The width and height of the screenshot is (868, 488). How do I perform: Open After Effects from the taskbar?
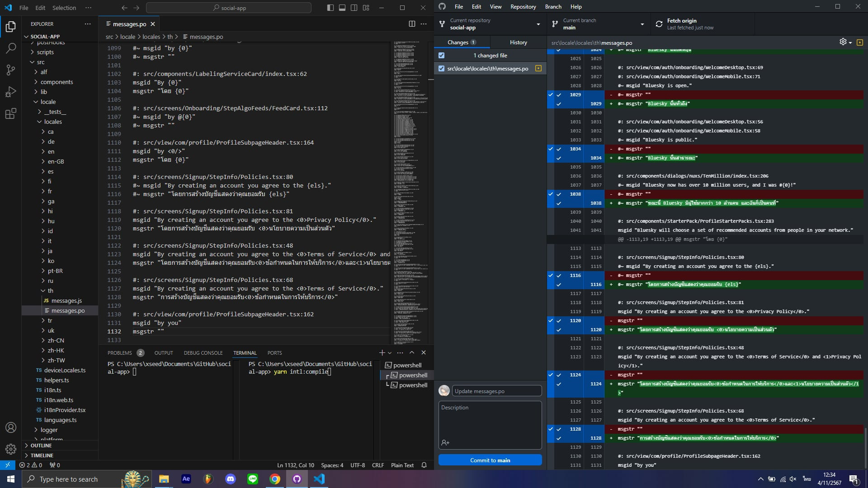click(x=186, y=479)
